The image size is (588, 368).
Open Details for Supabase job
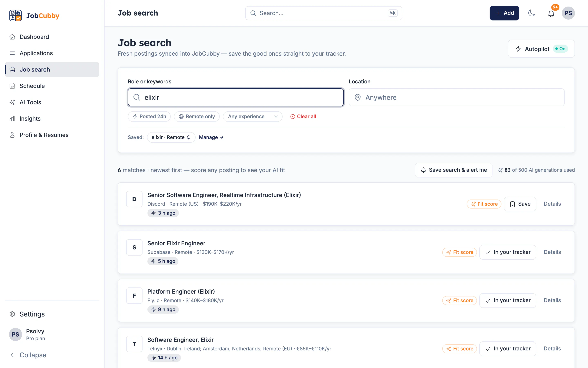(552, 252)
